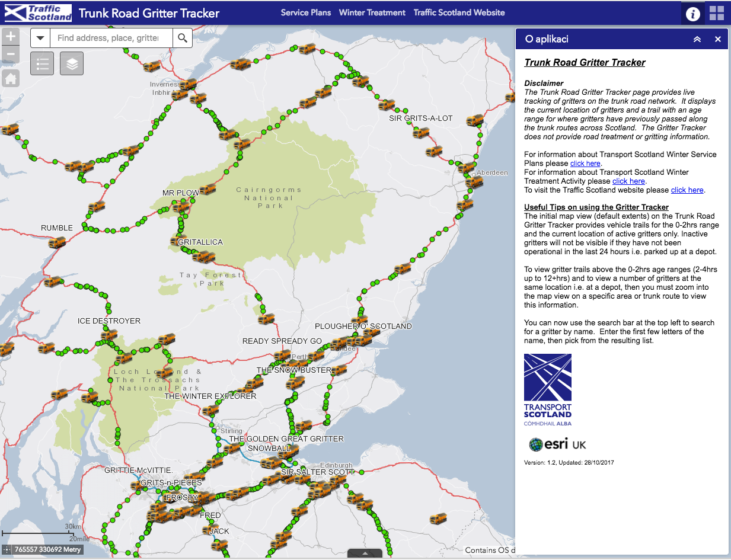
Task: Select the FRED gritter label
Action: (210, 516)
